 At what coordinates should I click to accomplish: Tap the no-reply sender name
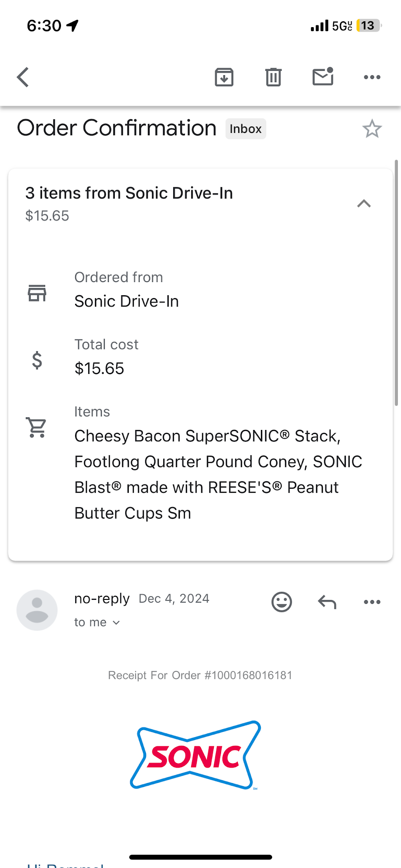(102, 599)
